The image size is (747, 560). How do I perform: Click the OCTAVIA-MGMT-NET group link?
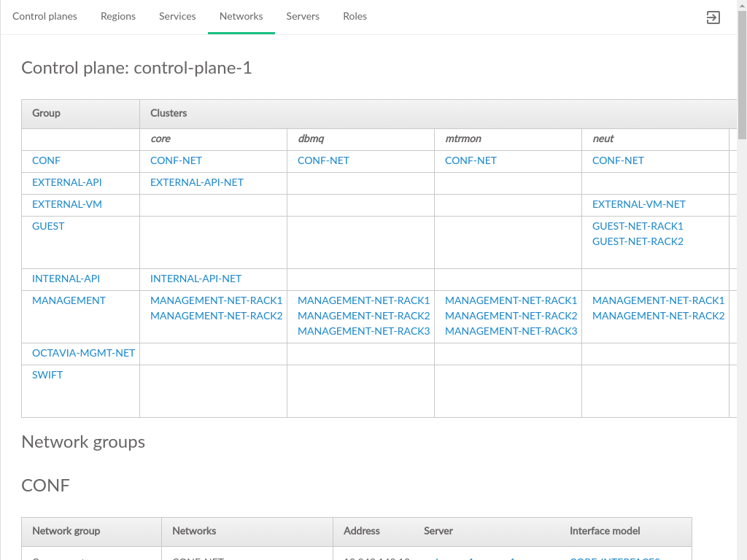point(83,353)
